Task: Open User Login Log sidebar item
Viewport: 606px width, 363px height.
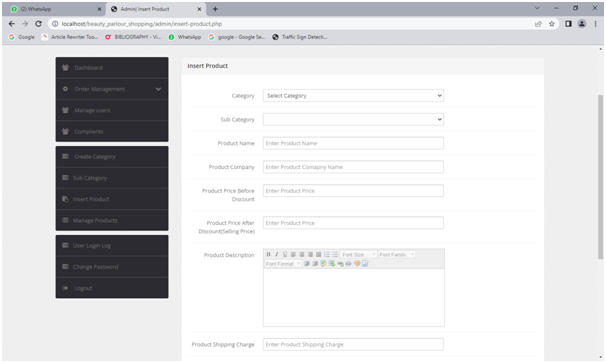Action: (x=112, y=245)
